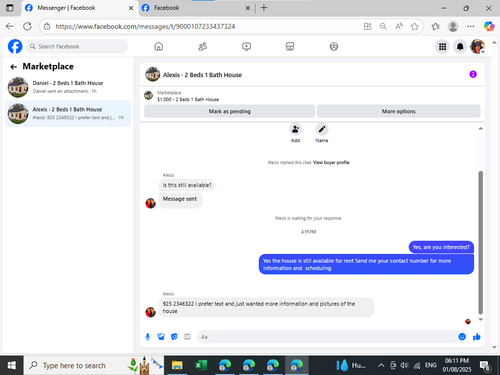500x375 pixels.
Task: Refresh the page
Action: pos(27,26)
